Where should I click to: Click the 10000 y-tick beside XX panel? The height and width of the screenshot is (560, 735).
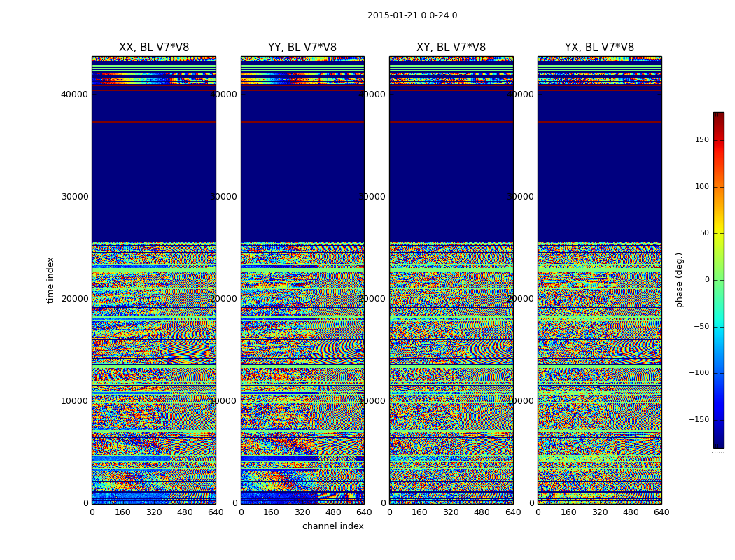[x=75, y=401]
